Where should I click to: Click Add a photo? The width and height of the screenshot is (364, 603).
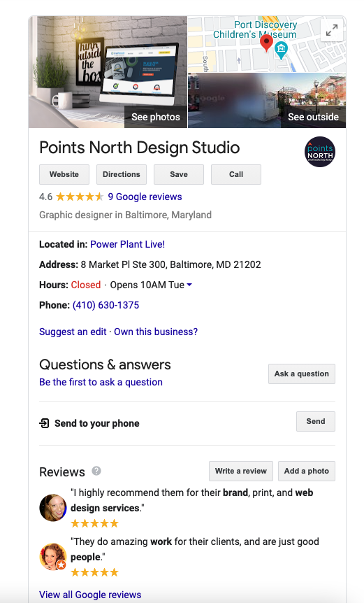[x=307, y=471]
